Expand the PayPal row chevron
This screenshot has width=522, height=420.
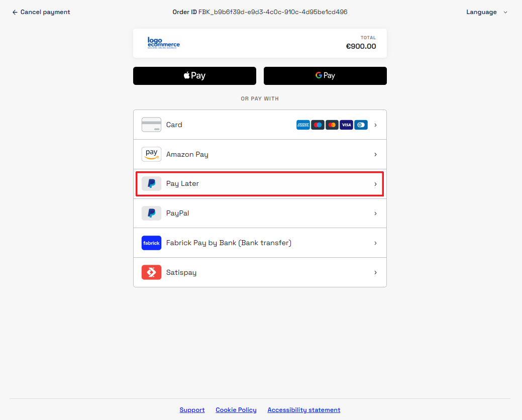(x=375, y=214)
